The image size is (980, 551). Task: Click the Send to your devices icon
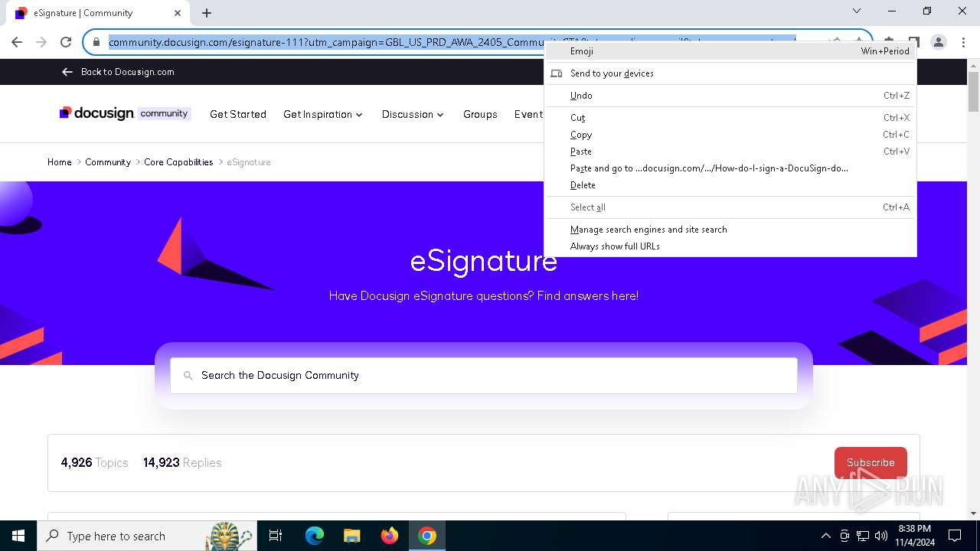tap(557, 73)
